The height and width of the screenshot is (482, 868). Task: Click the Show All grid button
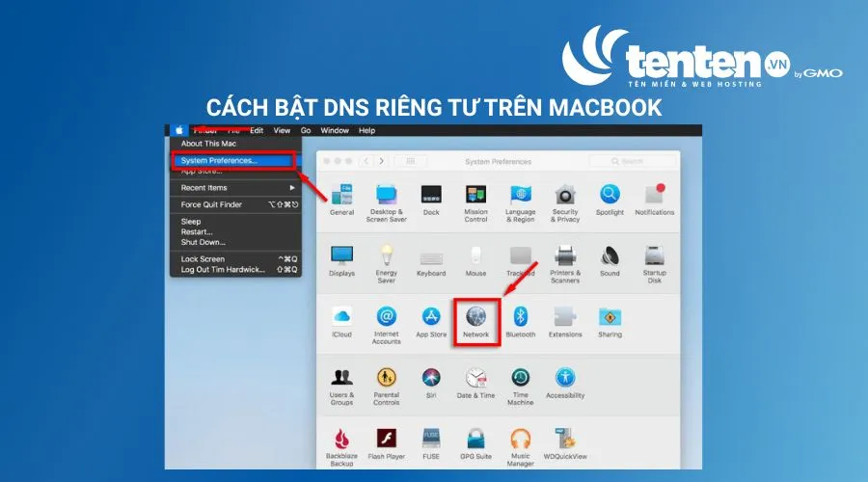coord(411,161)
